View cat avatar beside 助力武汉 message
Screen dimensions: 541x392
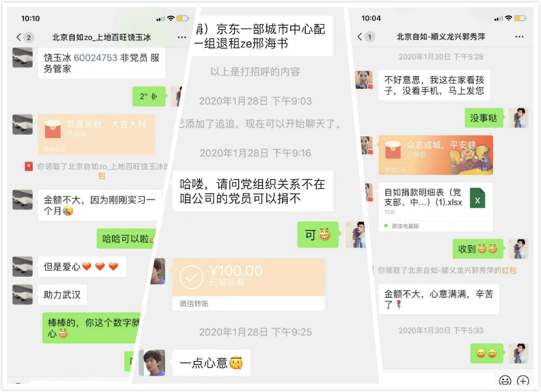click(x=22, y=294)
